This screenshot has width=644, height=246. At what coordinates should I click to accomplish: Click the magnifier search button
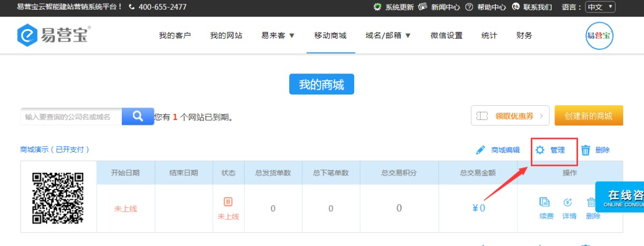[137, 116]
